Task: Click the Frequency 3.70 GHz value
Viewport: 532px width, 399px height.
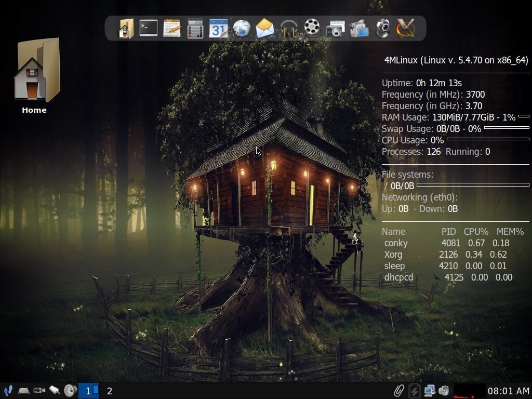Action: click(474, 106)
